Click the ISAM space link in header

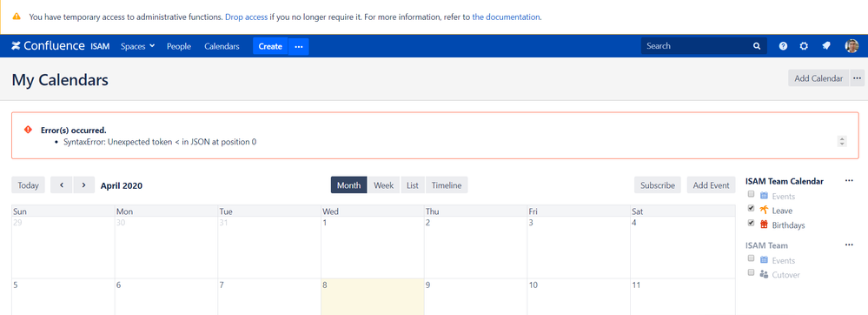[100, 47]
